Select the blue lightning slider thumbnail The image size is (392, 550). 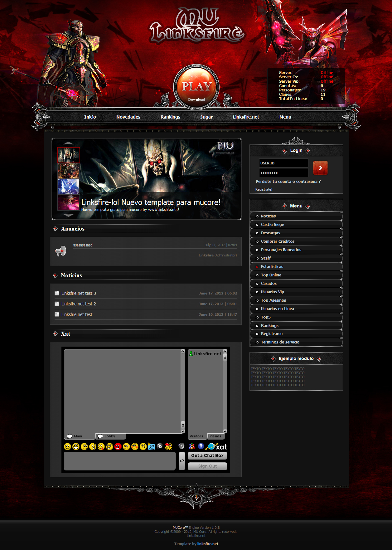click(69, 187)
